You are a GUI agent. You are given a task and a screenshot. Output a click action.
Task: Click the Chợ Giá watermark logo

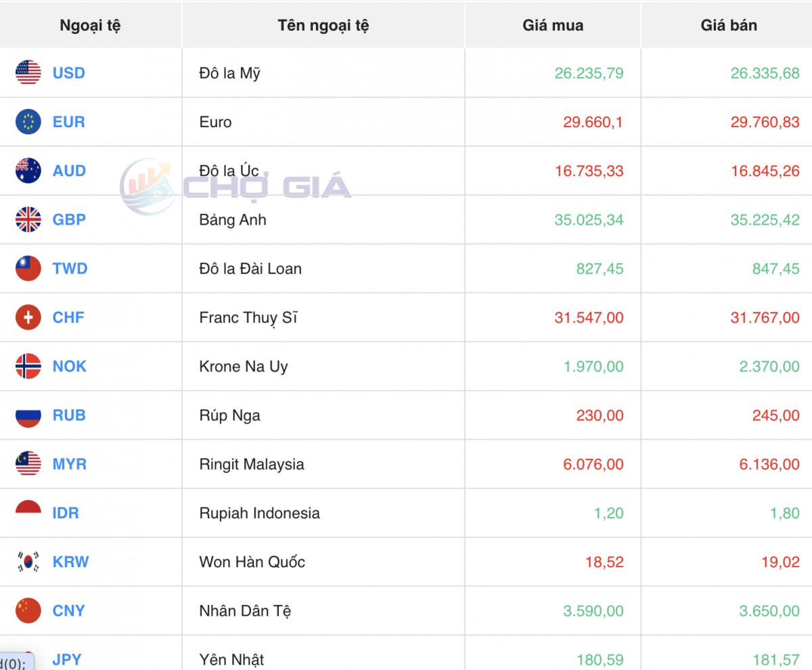(x=235, y=187)
